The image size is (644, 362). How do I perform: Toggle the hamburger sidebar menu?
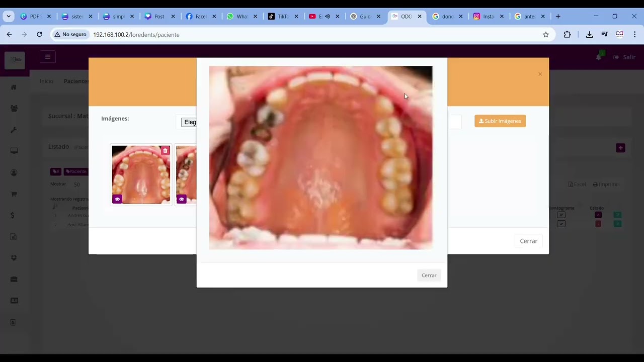[48, 57]
